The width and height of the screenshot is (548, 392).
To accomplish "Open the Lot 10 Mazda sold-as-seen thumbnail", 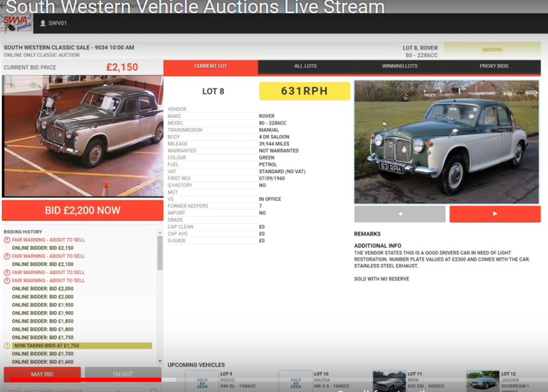I will click(295, 381).
